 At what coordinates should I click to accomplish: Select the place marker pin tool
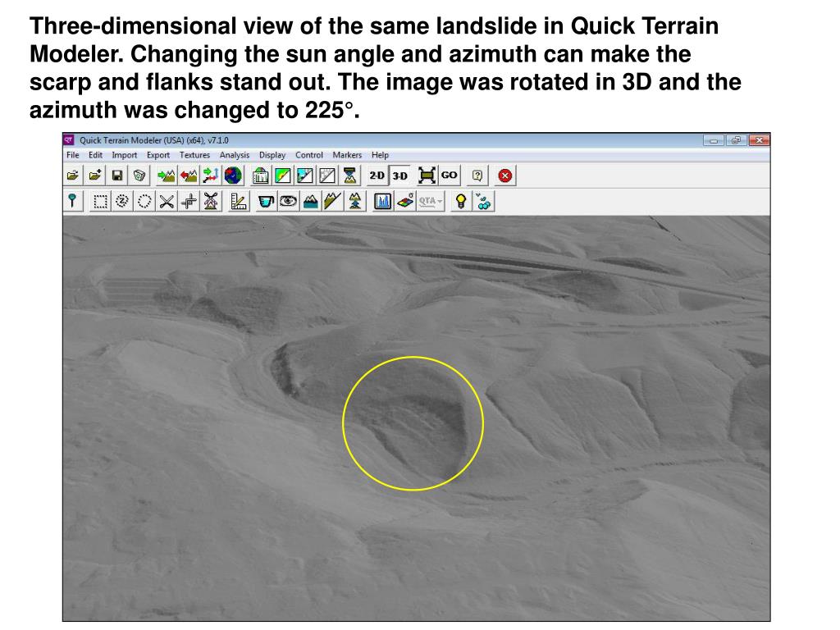(73, 202)
